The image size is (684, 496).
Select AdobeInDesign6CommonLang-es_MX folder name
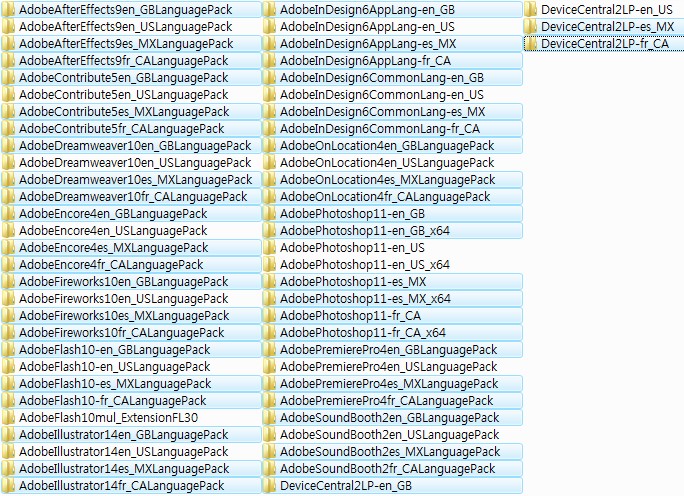[x=383, y=112]
